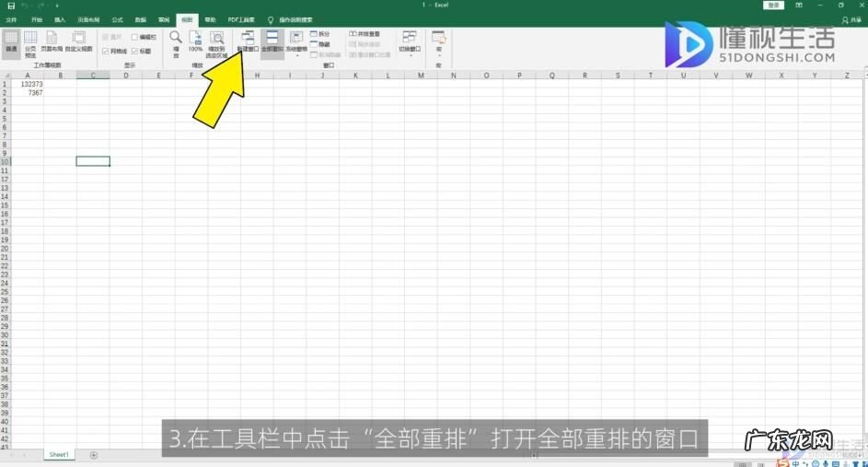Select the Sheet1 tab

(59, 455)
